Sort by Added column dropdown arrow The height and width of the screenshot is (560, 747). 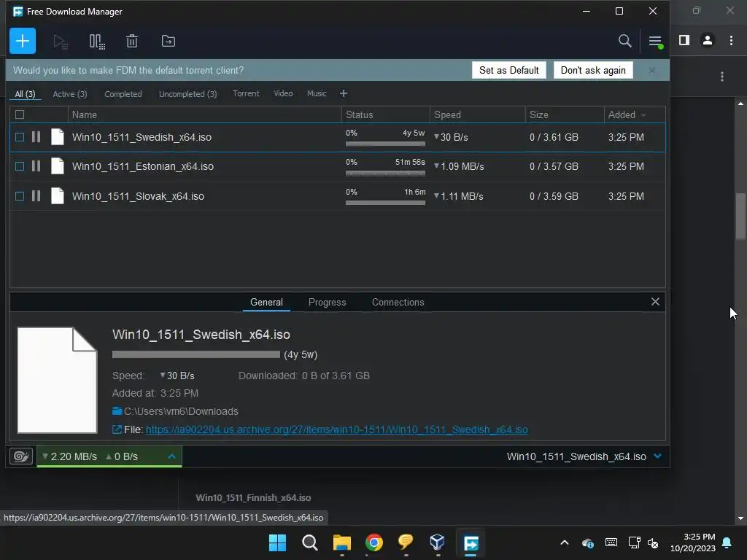tap(643, 114)
